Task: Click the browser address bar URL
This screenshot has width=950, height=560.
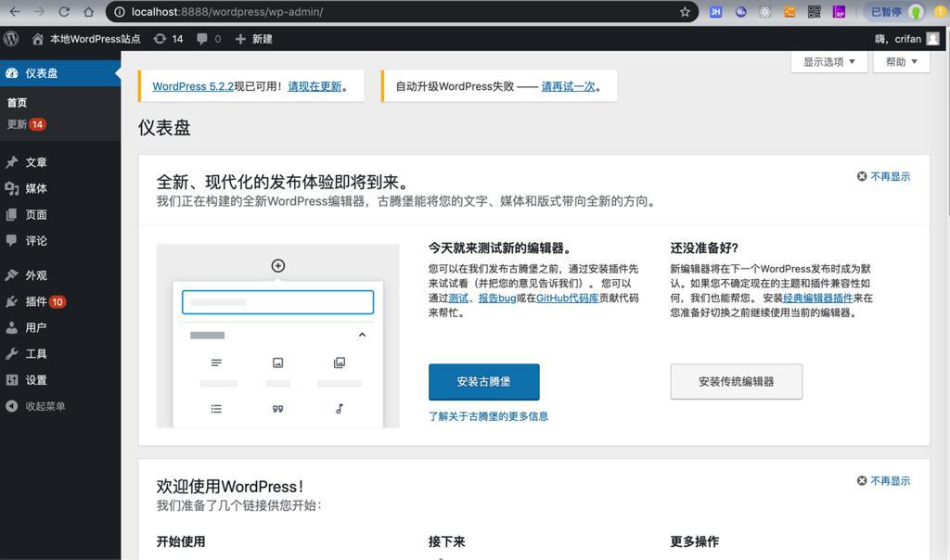Action: 227,12
